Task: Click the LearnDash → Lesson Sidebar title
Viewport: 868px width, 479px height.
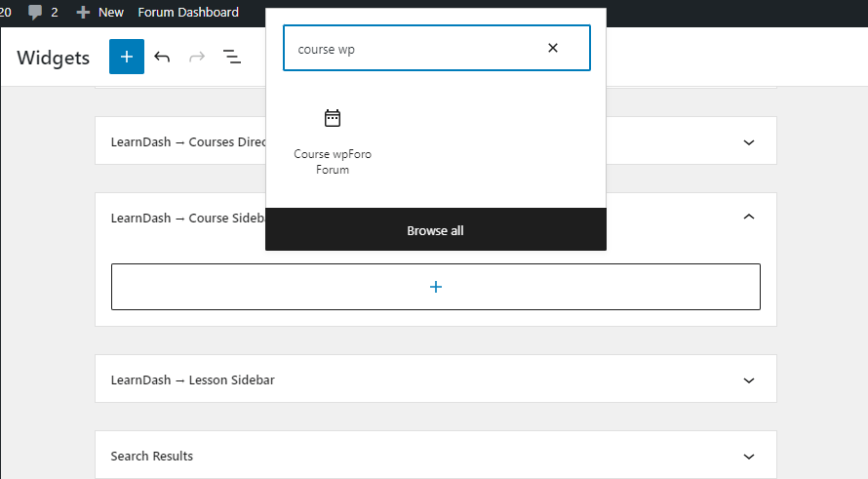Action: (193, 380)
